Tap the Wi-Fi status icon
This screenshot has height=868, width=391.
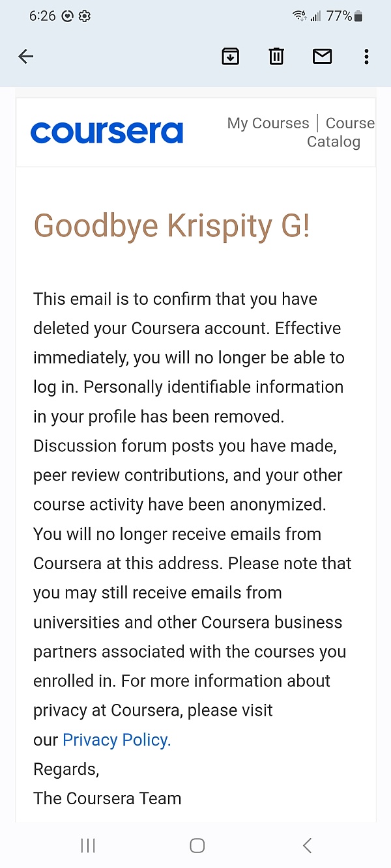(x=300, y=16)
